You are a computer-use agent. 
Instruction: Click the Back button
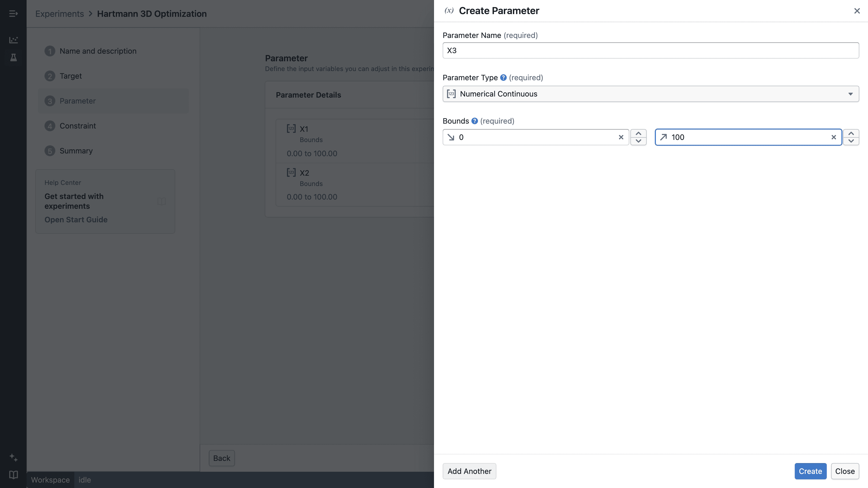click(222, 458)
